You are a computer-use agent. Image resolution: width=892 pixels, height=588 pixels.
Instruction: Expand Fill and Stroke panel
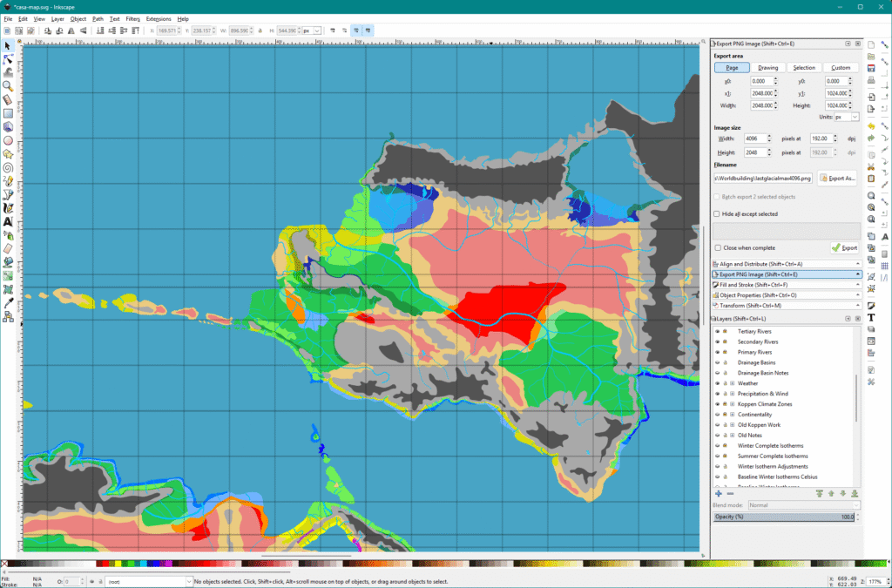pyautogui.click(x=787, y=285)
